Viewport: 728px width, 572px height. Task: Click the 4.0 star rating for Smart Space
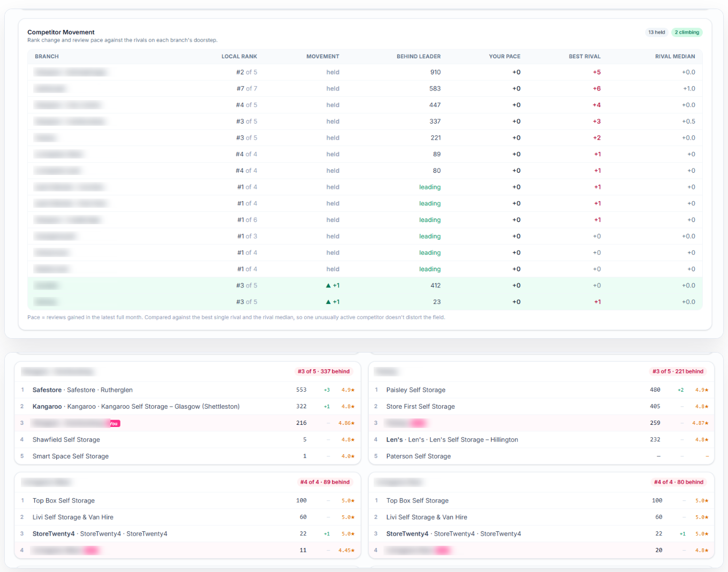[x=348, y=456]
